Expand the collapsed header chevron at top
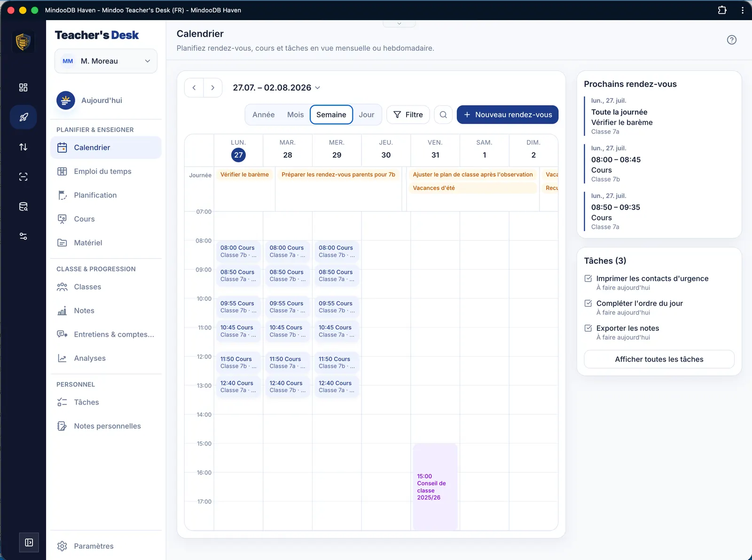Screen dimensions: 752x560 tap(399, 23)
